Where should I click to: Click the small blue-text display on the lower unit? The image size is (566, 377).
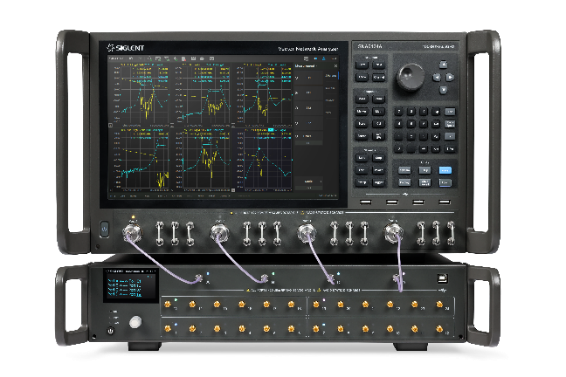pyautogui.click(x=130, y=285)
